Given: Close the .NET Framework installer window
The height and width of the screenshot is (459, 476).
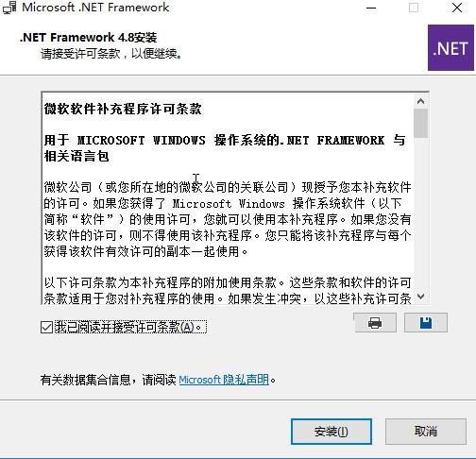Looking at the screenshot, I should [x=457, y=8].
